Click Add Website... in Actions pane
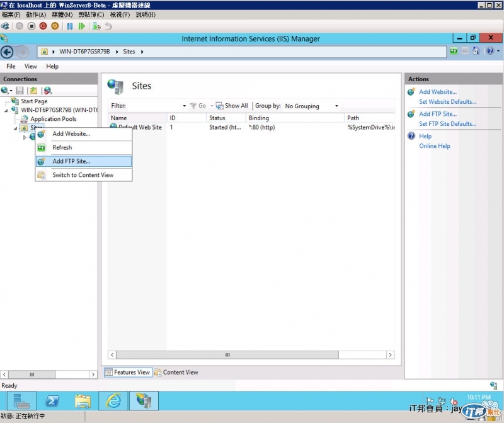The height and width of the screenshot is (423, 504). (438, 92)
